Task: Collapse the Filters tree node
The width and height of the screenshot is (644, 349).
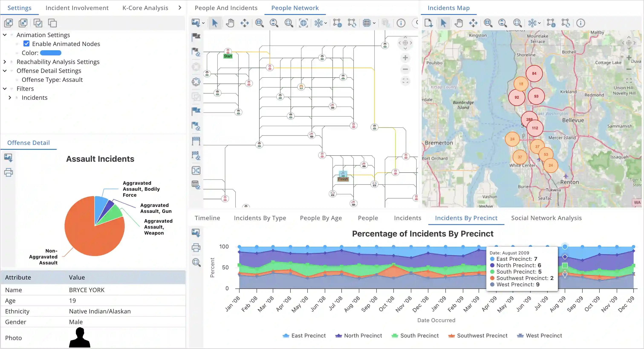Action: pos(5,88)
